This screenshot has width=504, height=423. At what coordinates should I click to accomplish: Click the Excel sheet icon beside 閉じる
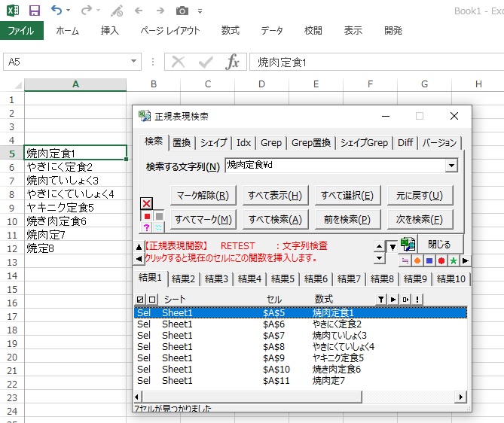[408, 244]
